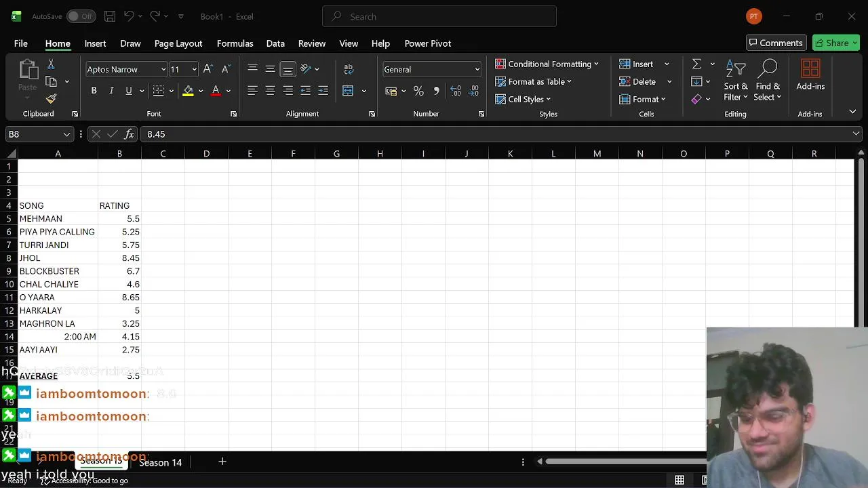The height and width of the screenshot is (488, 868).
Task: Click the Paste clipboard icon
Action: pos(28,70)
